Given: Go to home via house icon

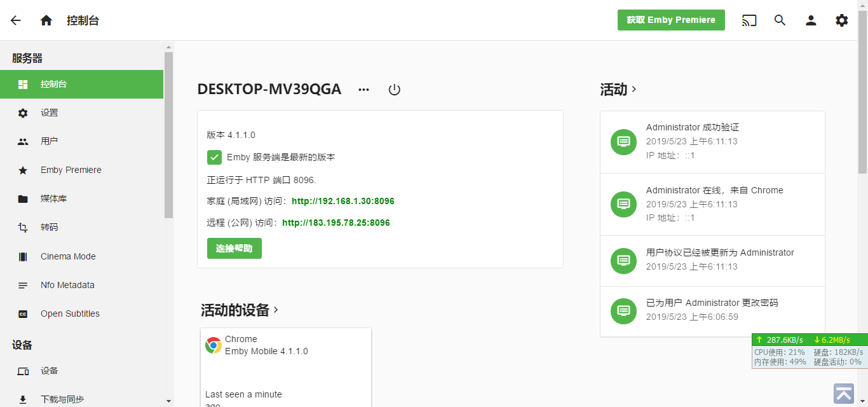Looking at the screenshot, I should pos(46,20).
